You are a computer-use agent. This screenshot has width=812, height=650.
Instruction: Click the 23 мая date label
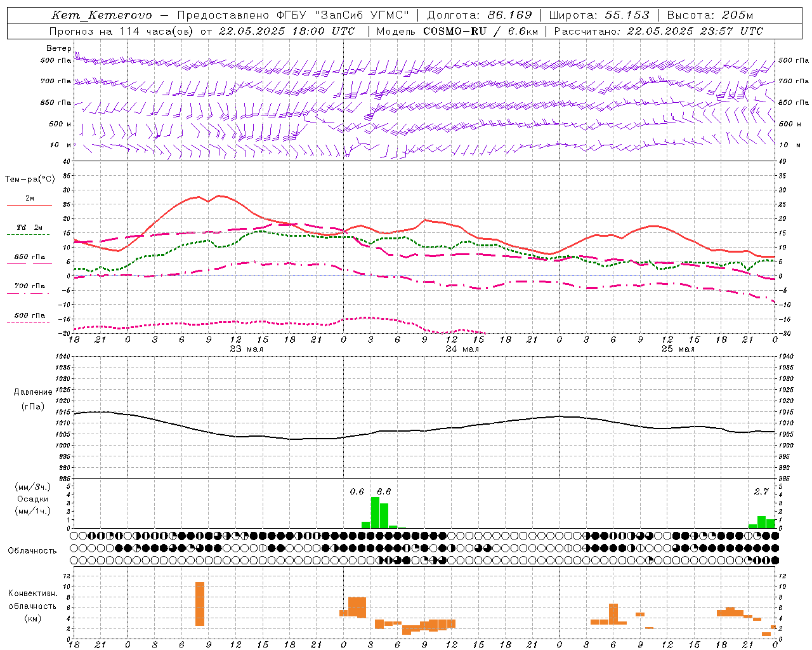tap(247, 349)
